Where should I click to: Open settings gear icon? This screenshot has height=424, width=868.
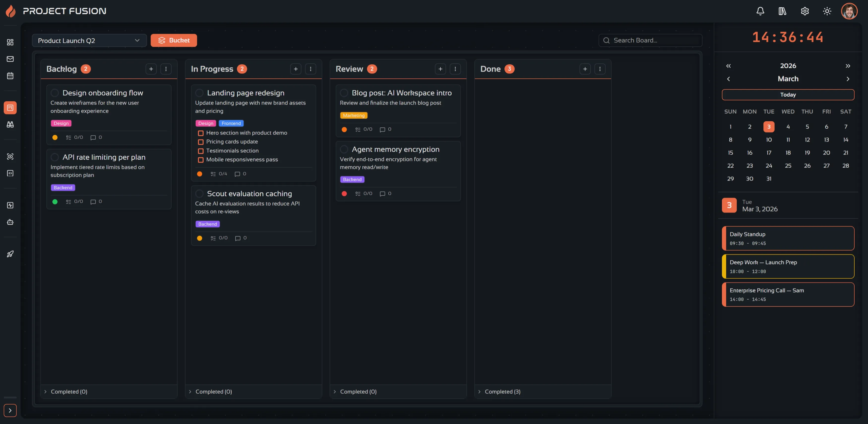(x=805, y=11)
